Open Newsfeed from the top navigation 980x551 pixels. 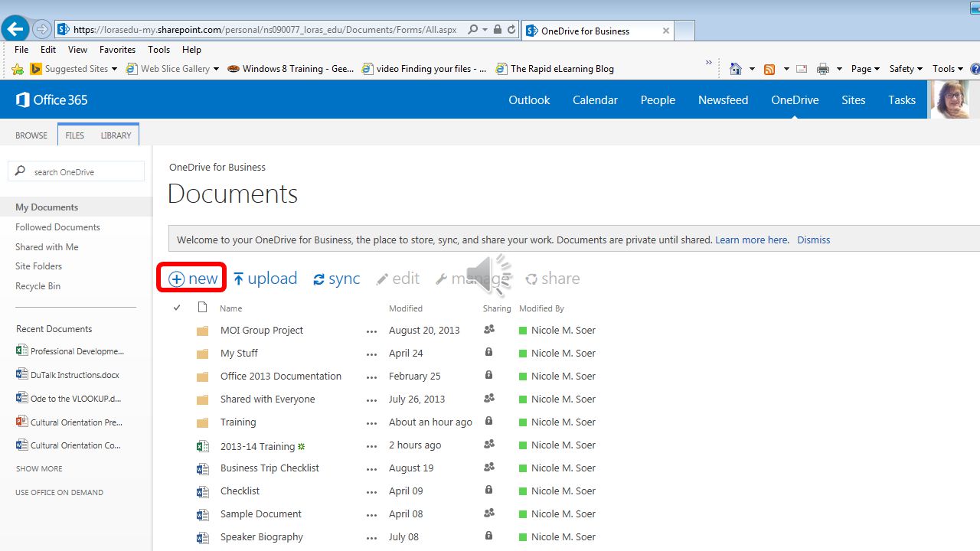(x=723, y=99)
